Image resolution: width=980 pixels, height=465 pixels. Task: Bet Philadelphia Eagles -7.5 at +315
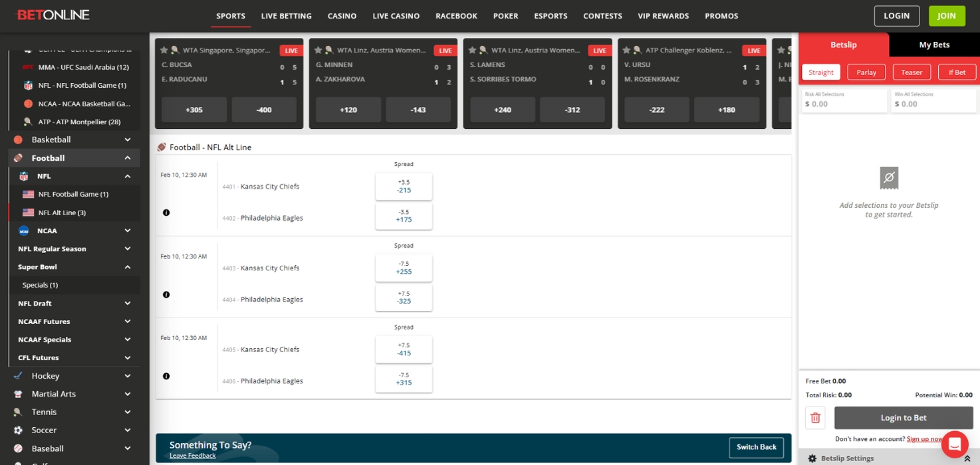point(404,379)
